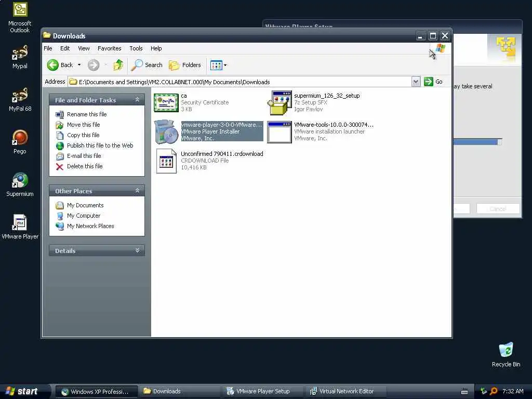Click the greyed Forward arrow button
Viewport: 532px width, 399px height.
[94, 65]
